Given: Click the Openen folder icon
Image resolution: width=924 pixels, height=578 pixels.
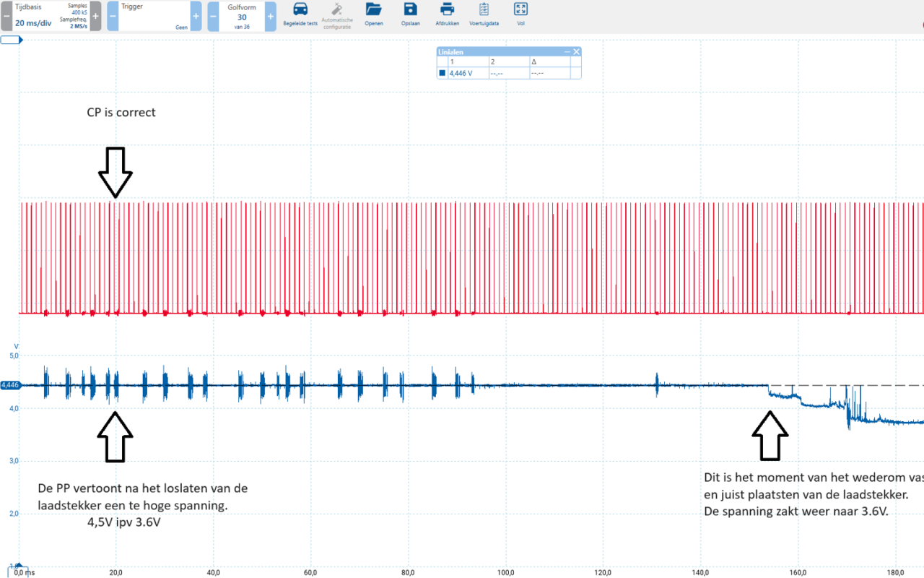Looking at the screenshot, I should tap(373, 9).
